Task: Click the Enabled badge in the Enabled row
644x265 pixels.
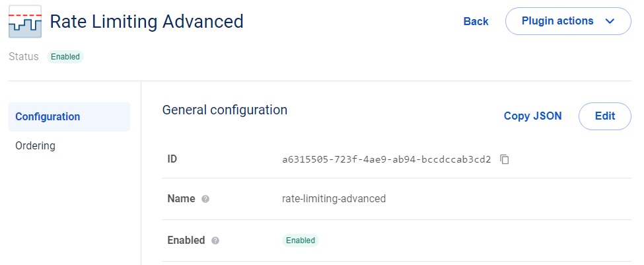Action: (300, 241)
